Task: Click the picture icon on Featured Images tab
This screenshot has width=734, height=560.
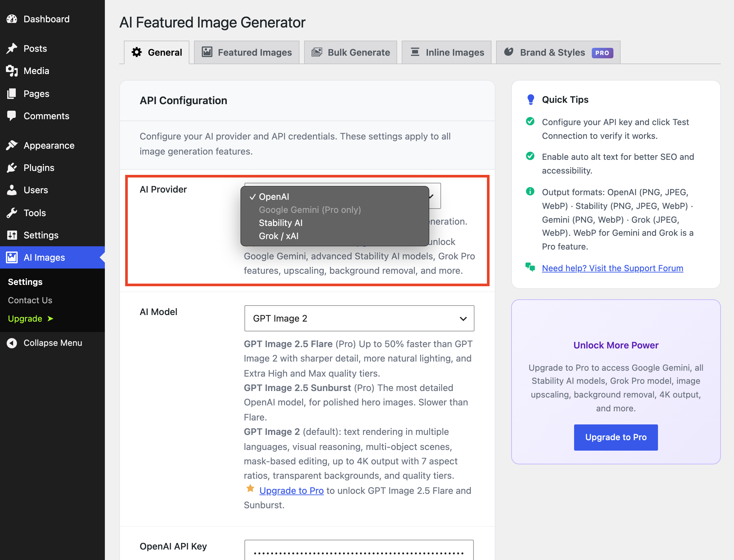Action: pos(207,52)
